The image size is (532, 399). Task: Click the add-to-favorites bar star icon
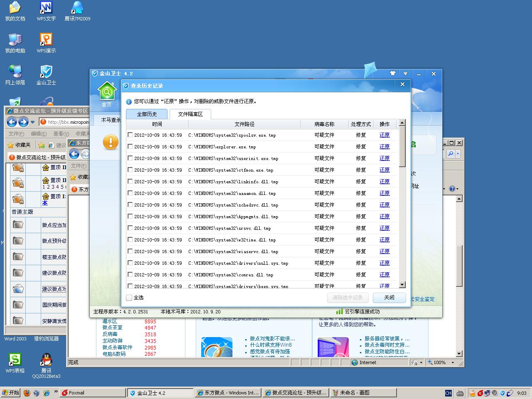tap(42, 145)
